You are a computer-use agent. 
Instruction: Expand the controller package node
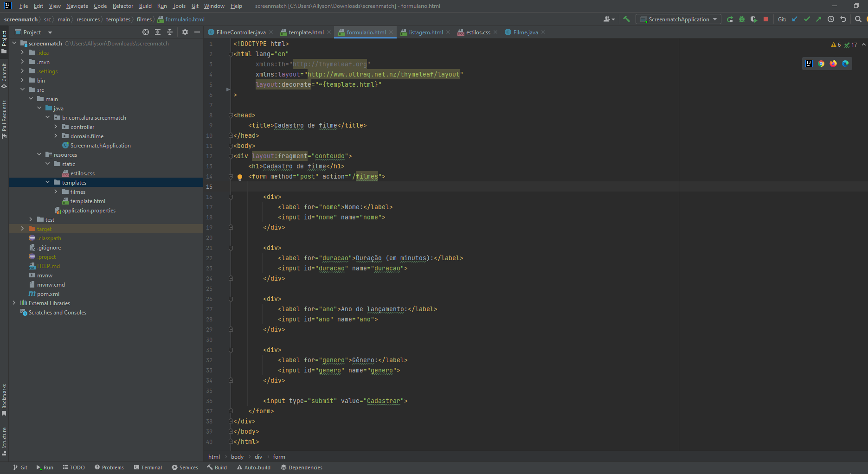tap(56, 127)
